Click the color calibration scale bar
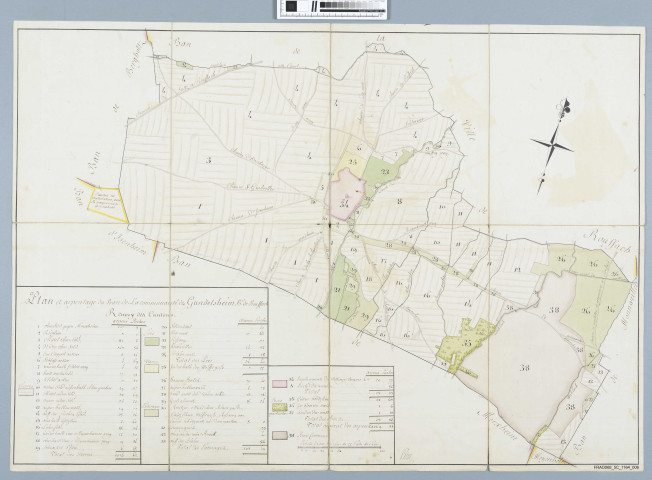 point(331,10)
